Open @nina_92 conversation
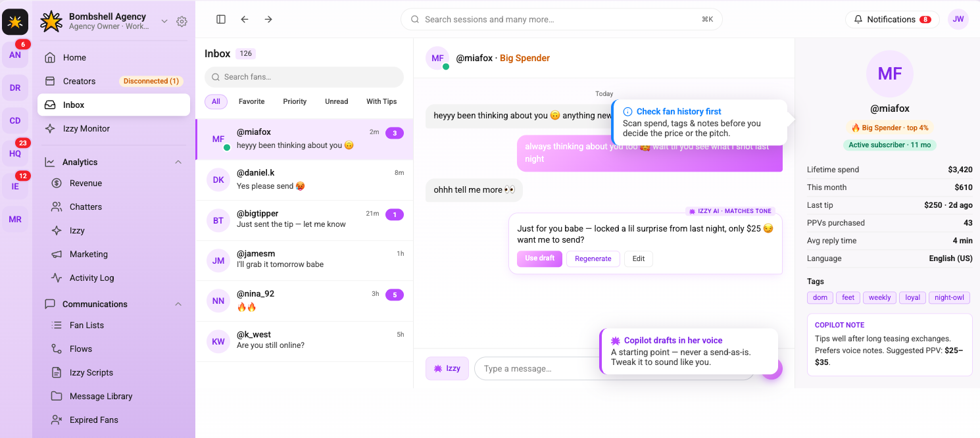Screen dimensions: 980x438 click(305, 301)
